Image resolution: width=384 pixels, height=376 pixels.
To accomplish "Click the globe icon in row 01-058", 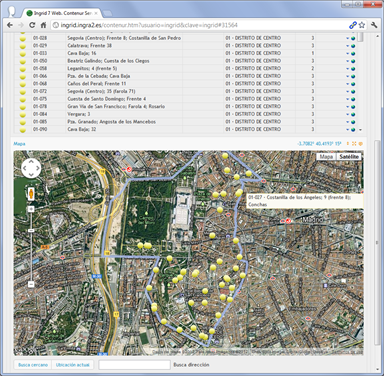I will tap(353, 69).
